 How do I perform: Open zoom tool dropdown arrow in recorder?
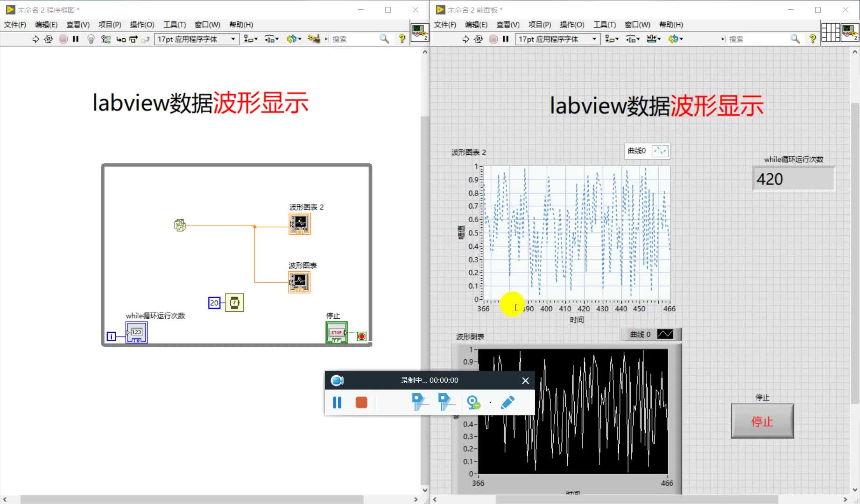coord(490,402)
